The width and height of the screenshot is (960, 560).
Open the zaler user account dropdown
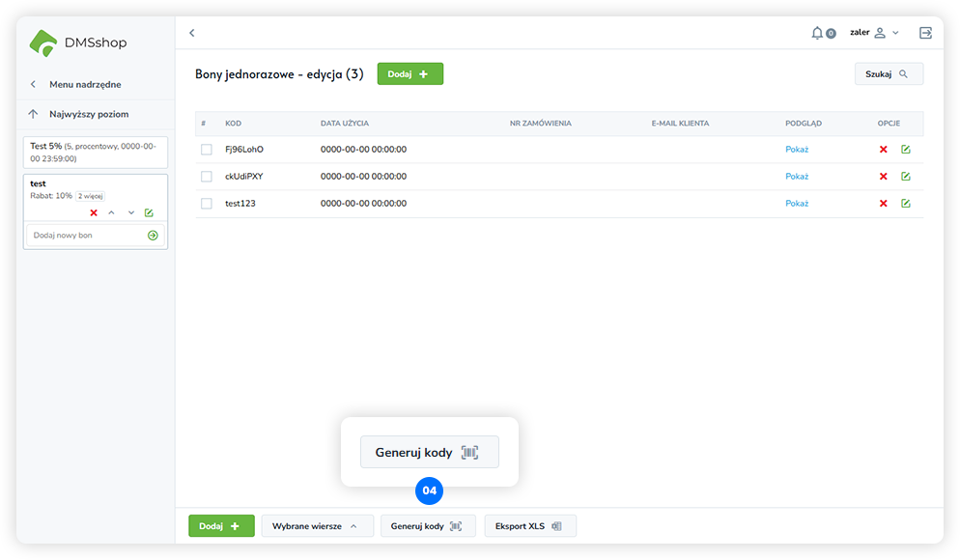point(874,33)
